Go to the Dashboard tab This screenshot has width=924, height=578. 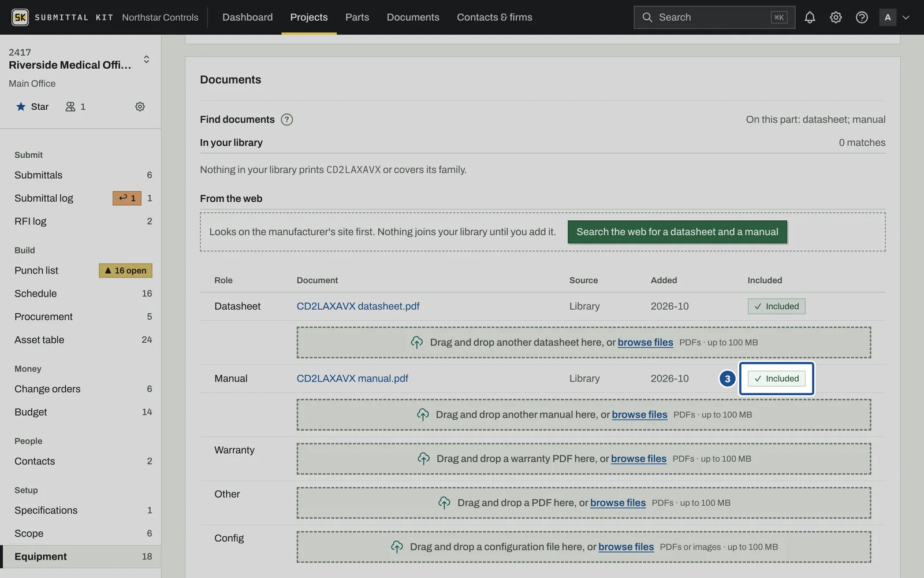[247, 17]
